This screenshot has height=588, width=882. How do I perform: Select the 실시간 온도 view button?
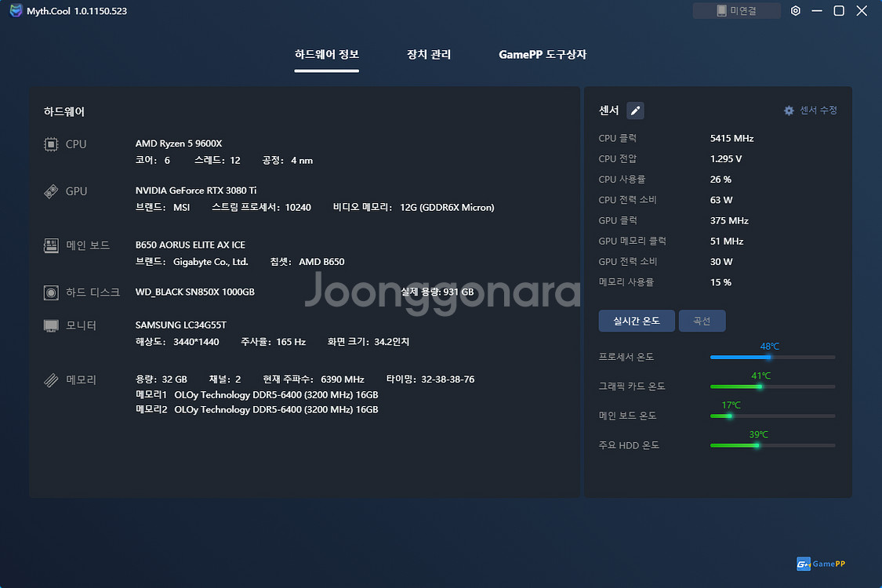click(x=636, y=321)
